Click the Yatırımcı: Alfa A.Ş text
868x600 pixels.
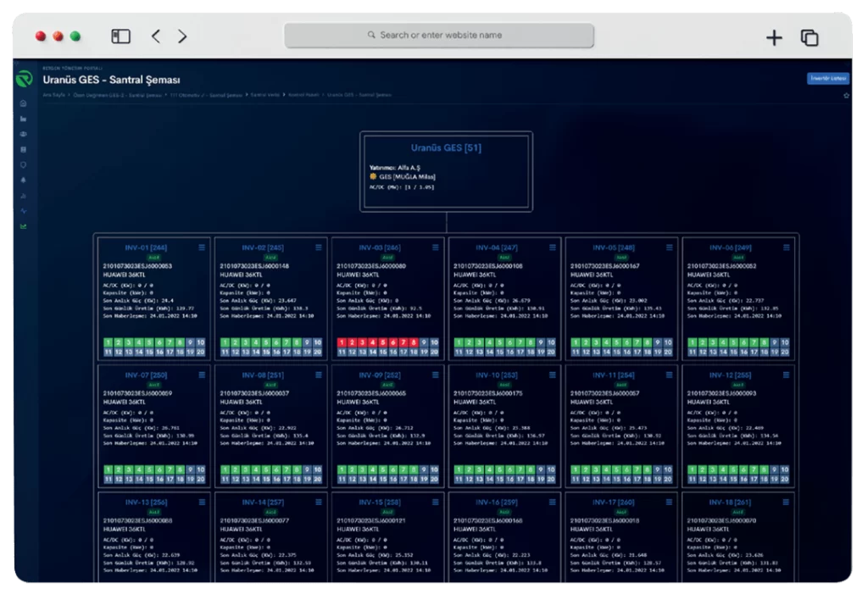click(x=395, y=167)
